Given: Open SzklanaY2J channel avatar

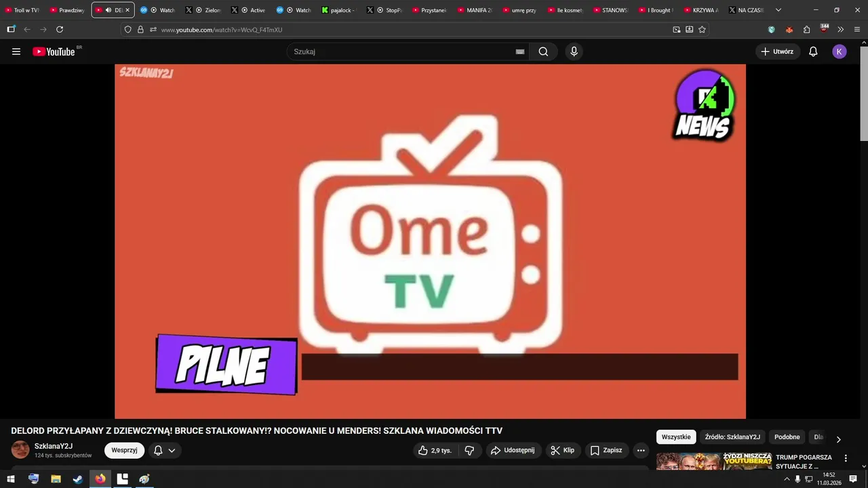Looking at the screenshot, I should pos(20,450).
